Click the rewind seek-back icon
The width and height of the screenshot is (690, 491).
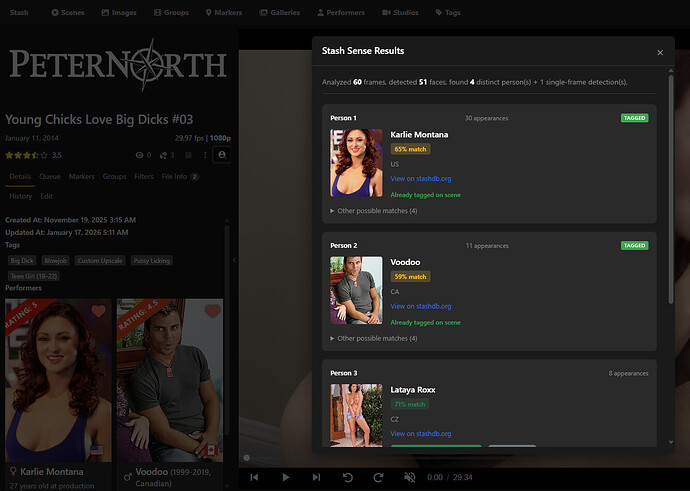tap(348, 478)
